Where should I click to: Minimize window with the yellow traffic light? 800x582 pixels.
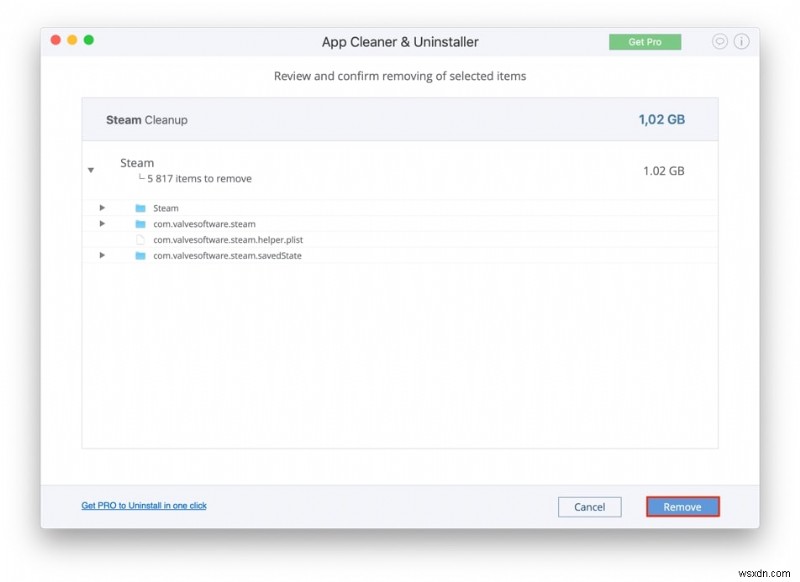pyautogui.click(x=70, y=40)
